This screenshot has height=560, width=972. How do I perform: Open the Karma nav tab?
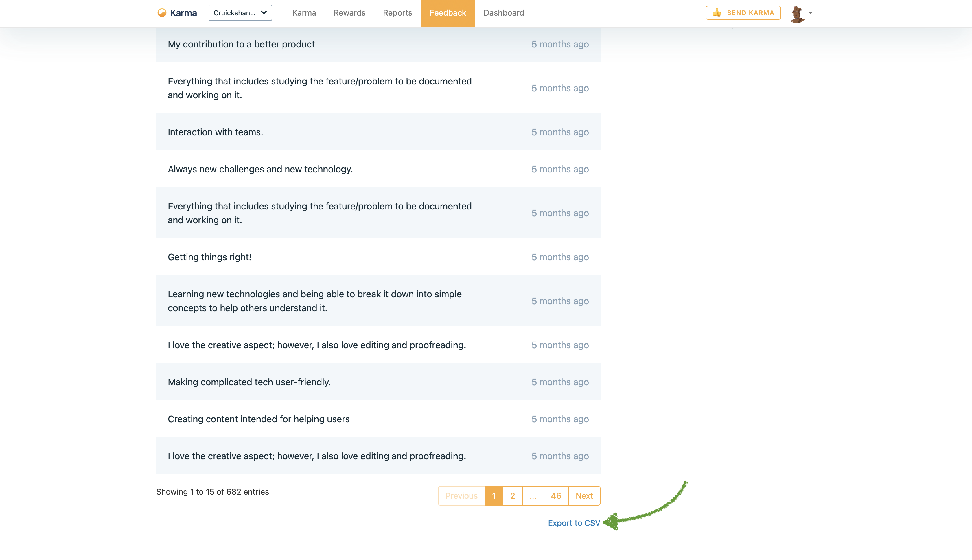coord(304,13)
